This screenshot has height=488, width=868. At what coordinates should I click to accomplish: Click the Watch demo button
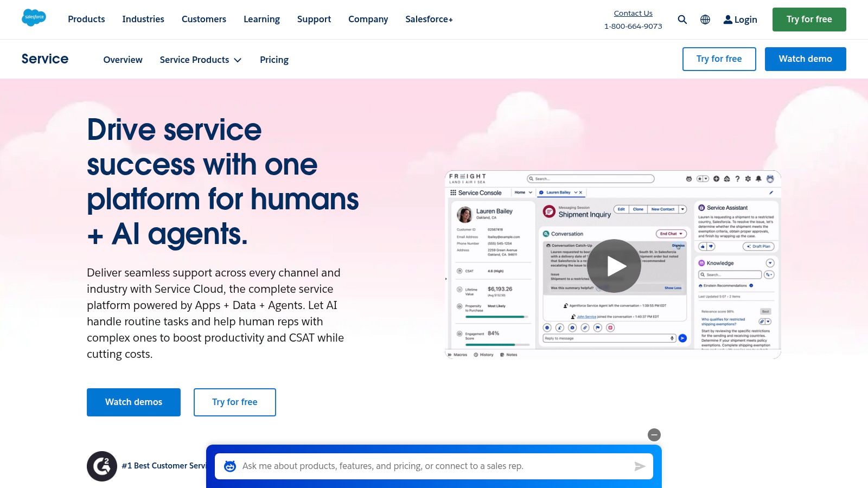(806, 59)
